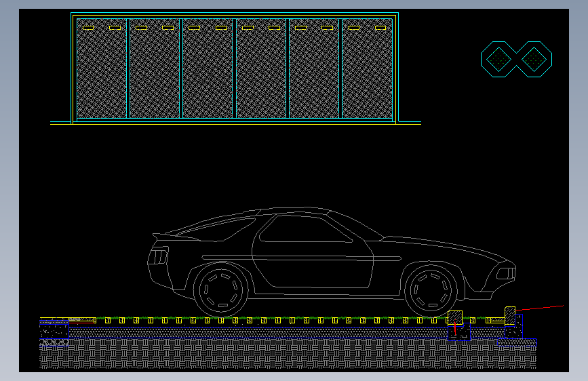The image size is (588, 381).
Task: Select the car door side molding strip
Action: [x=302, y=258]
